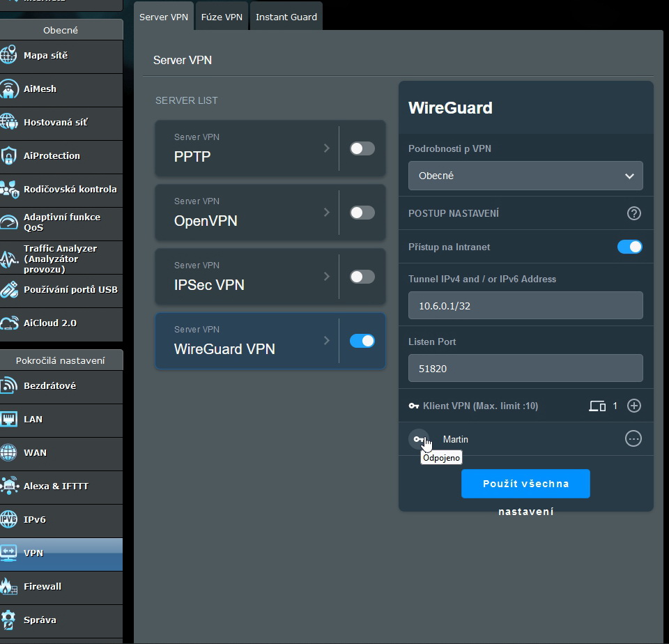Click the Obecné section header
Viewport: 669px width, 644px height.
[x=61, y=30]
